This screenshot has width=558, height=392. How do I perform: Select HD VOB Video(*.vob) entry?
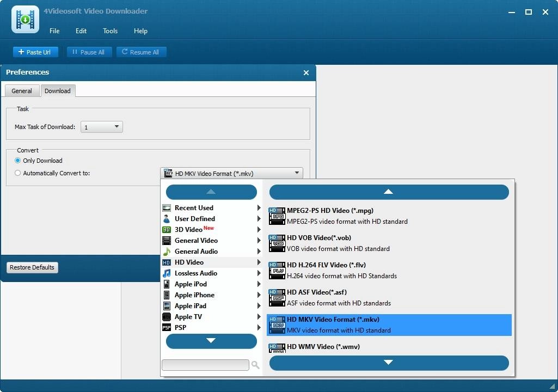389,243
